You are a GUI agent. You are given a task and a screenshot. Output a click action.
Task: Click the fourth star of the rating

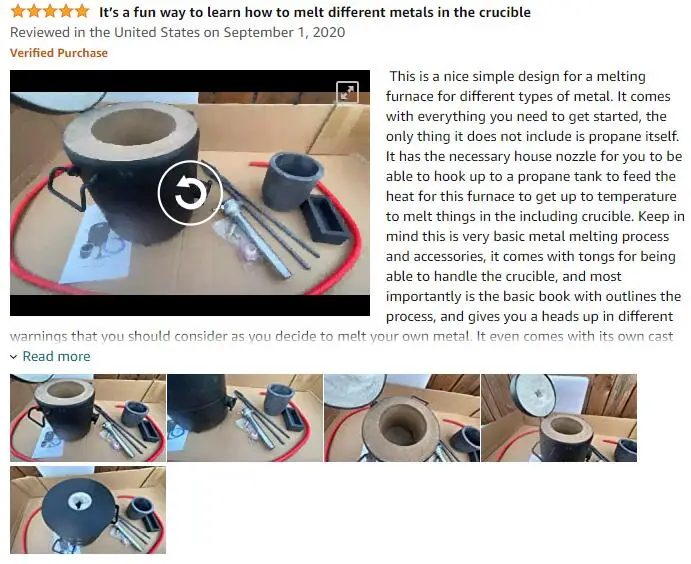(x=66, y=11)
